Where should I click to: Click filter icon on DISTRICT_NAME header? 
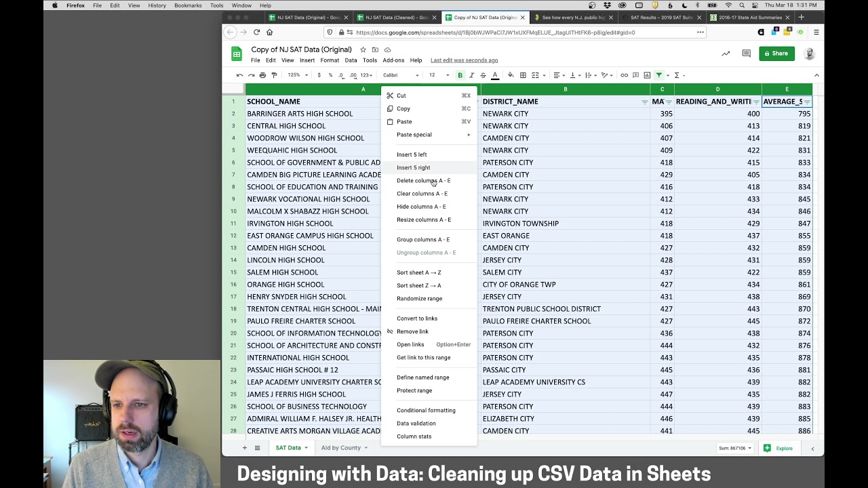coord(644,102)
